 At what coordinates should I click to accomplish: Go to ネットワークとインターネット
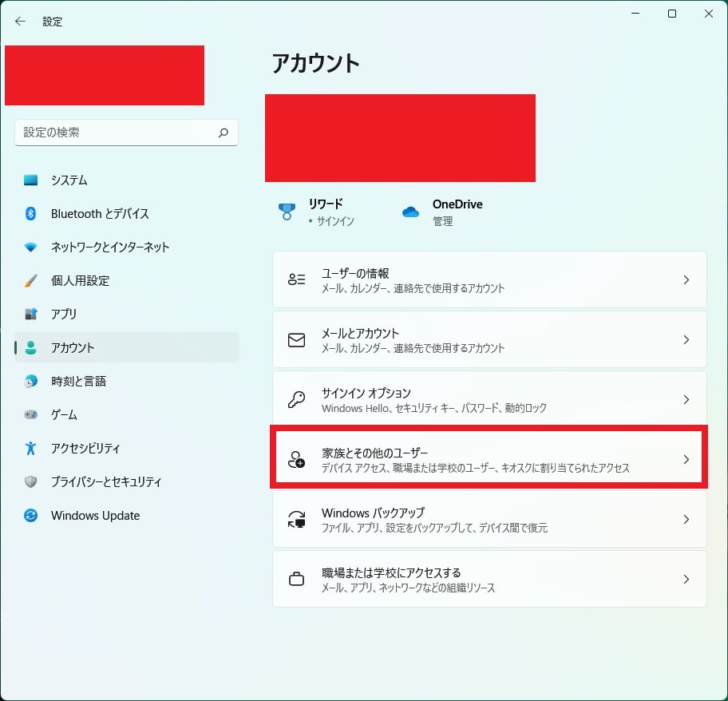(x=127, y=247)
